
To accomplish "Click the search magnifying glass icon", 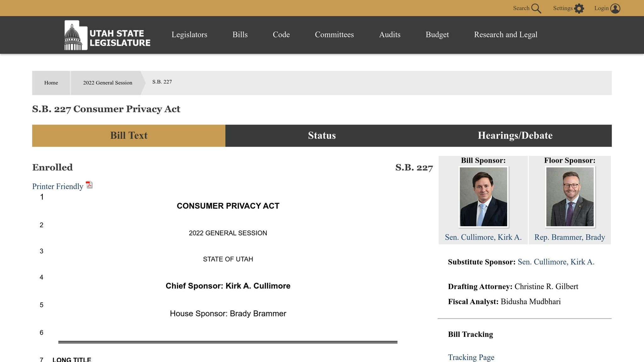I will point(536,8).
